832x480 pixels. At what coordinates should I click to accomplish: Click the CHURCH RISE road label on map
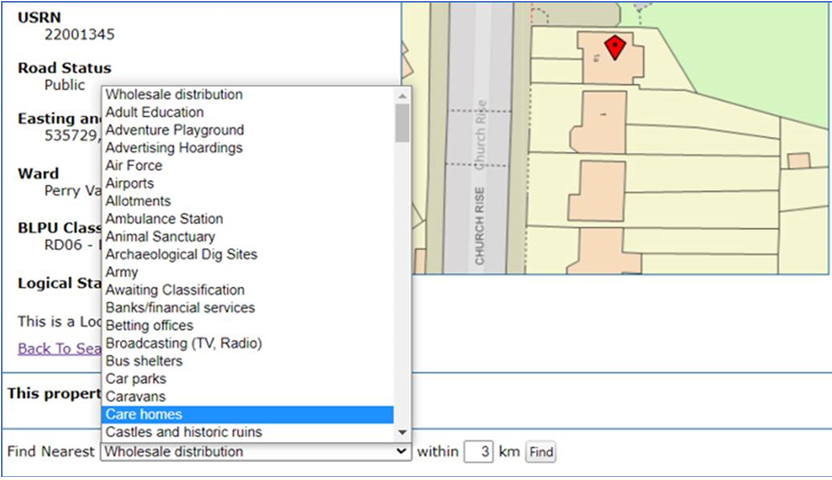click(x=479, y=226)
